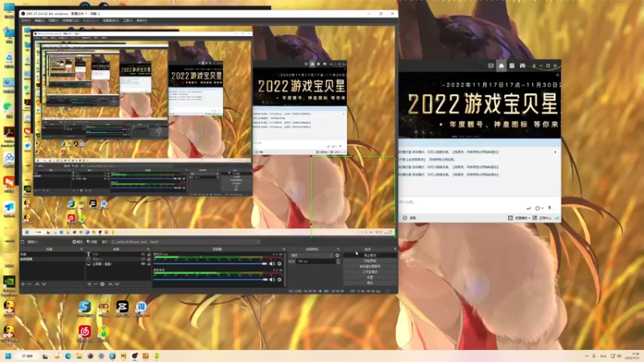Viewport: 644px width, 362px height.
Task: Open the 2022 event banner in chat window
Action: click(479, 105)
